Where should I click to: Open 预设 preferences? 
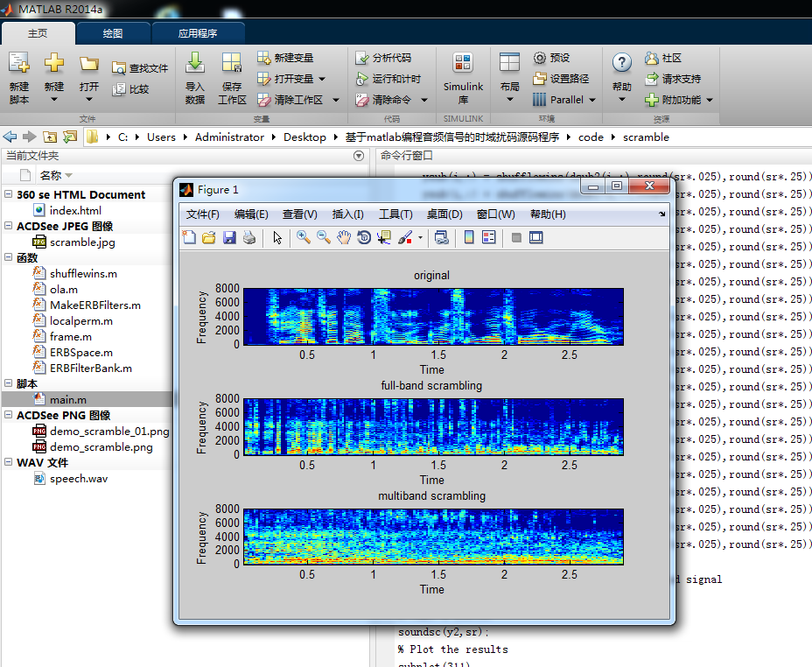(551, 58)
